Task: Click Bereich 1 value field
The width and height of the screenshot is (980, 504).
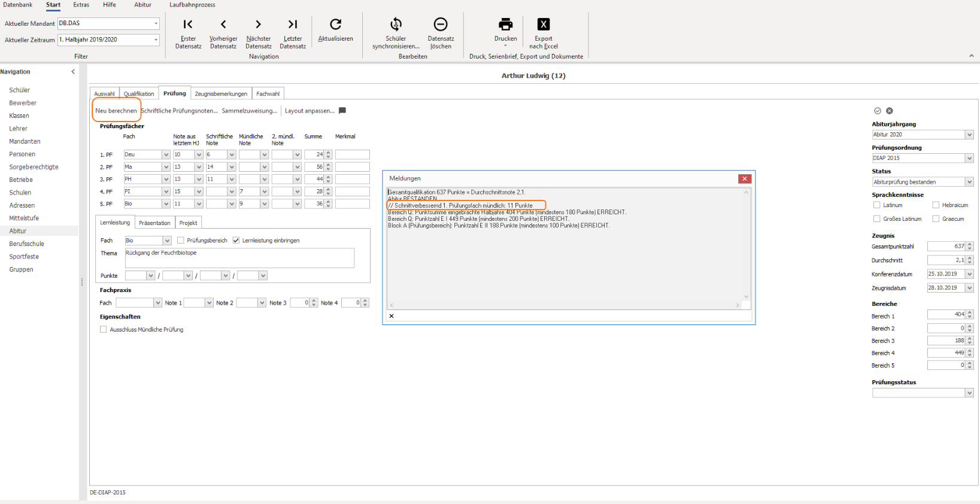Action: click(946, 314)
